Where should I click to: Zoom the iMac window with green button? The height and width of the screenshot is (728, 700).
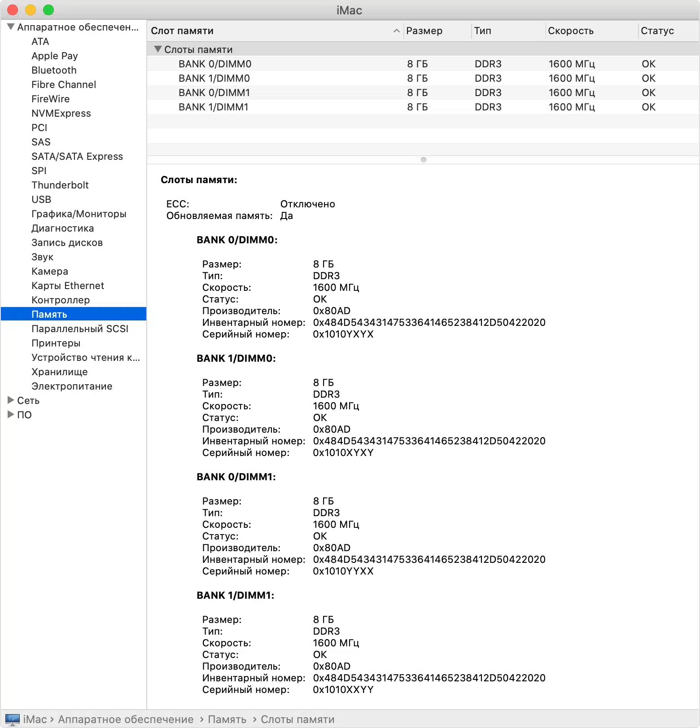coord(48,10)
